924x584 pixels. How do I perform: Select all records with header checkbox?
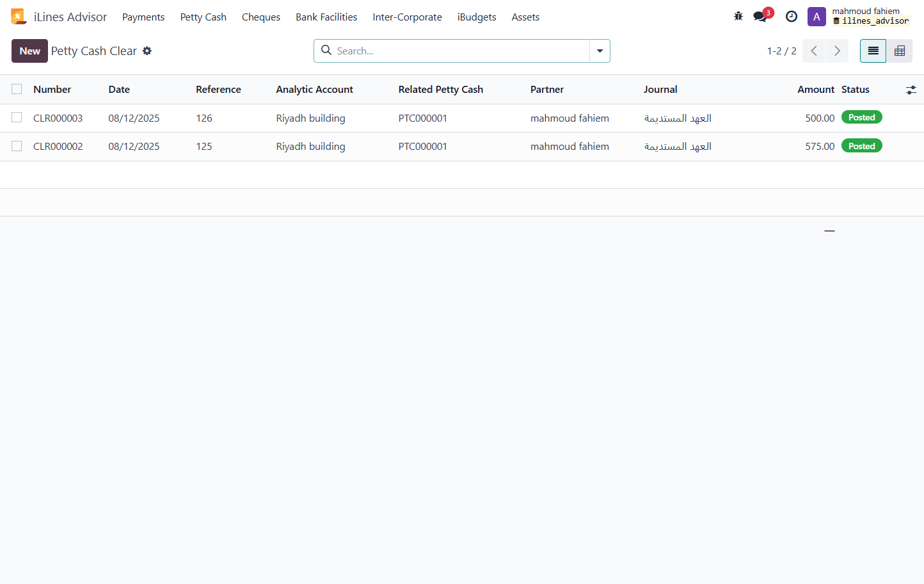[17, 89]
